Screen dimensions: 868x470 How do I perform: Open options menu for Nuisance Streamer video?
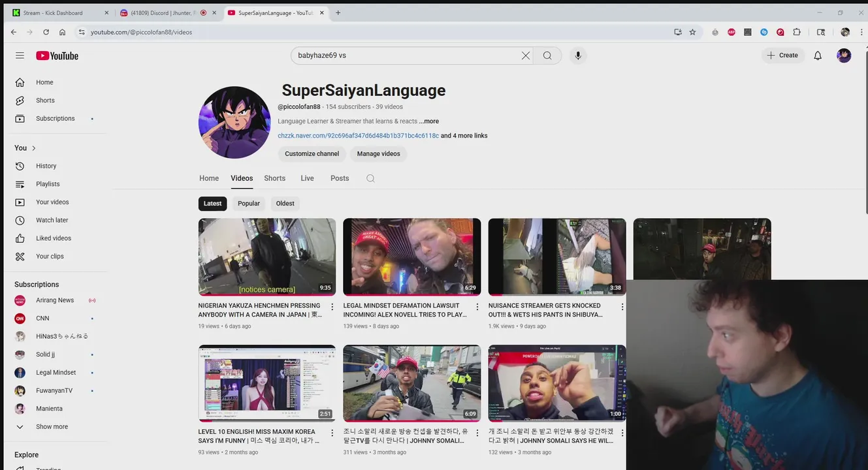(x=622, y=307)
